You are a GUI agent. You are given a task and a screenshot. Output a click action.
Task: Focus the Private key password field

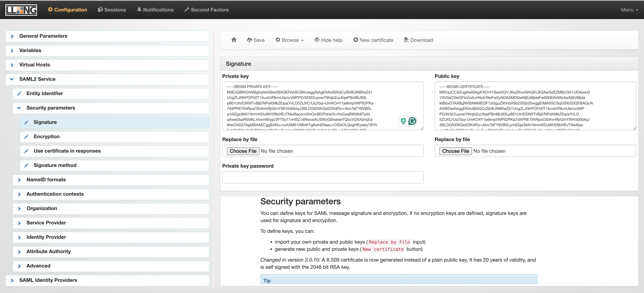323,177
